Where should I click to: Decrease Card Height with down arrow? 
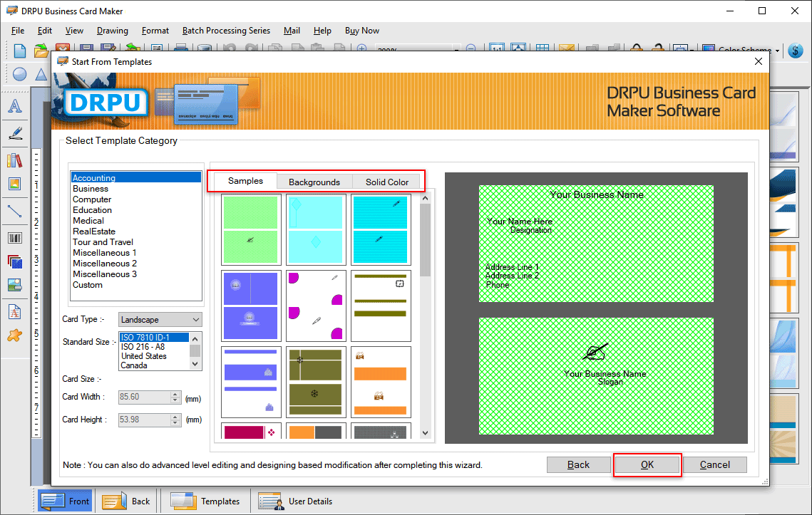[175, 423]
